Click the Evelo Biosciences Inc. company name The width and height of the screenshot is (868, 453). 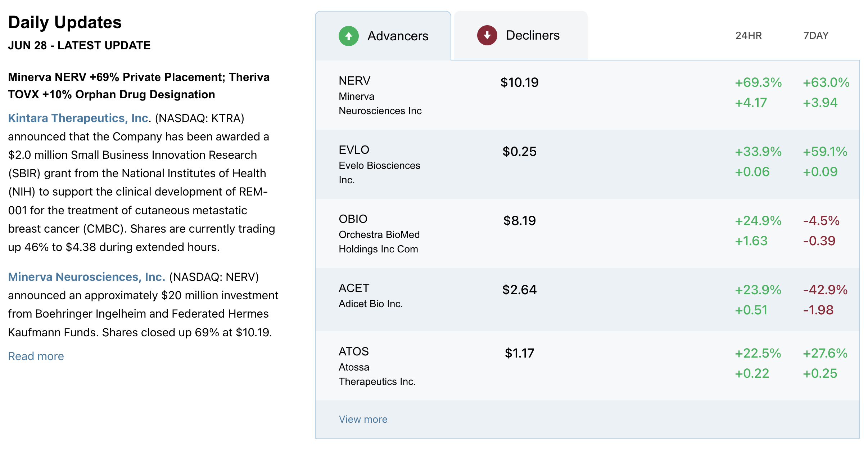click(x=379, y=173)
